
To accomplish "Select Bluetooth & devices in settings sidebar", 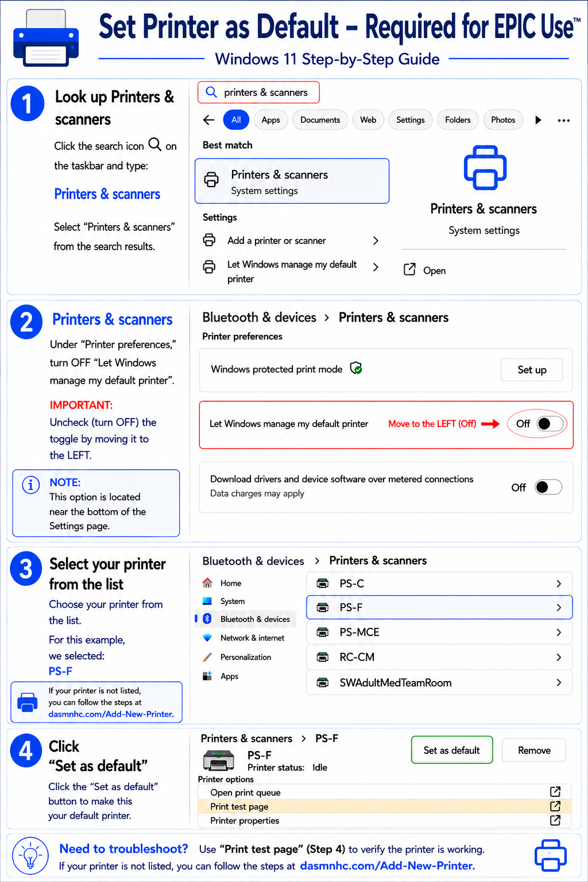I will point(247,619).
